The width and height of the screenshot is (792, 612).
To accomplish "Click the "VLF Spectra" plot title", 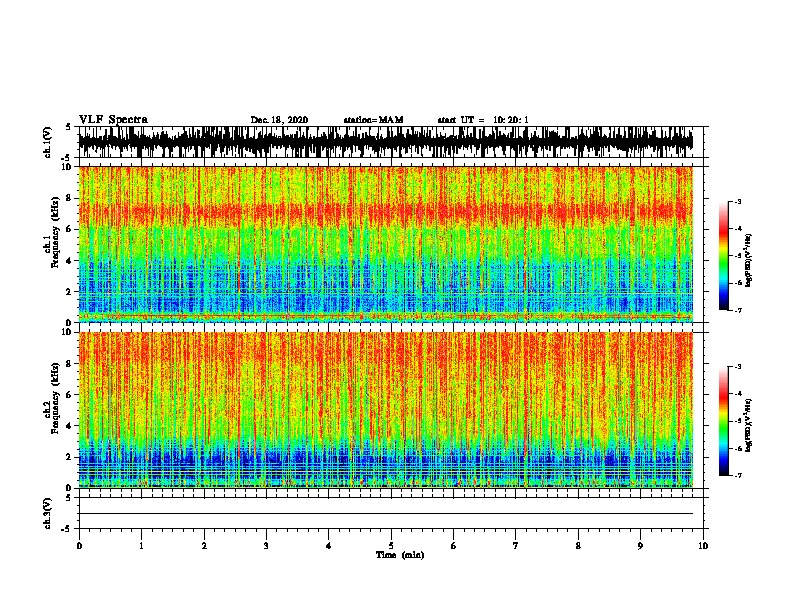I will (113, 119).
